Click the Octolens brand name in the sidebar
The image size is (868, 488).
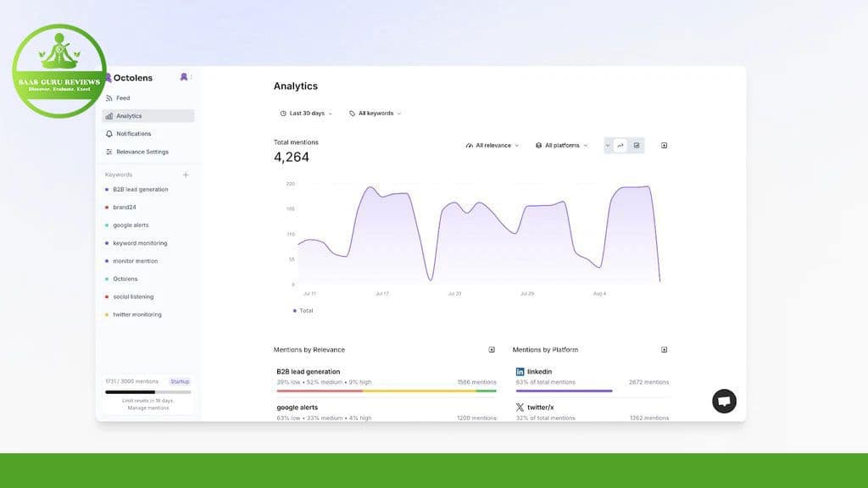pyautogui.click(x=133, y=78)
